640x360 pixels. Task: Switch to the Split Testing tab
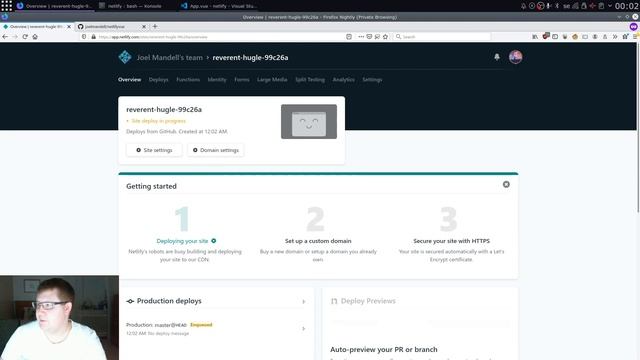coord(310,80)
